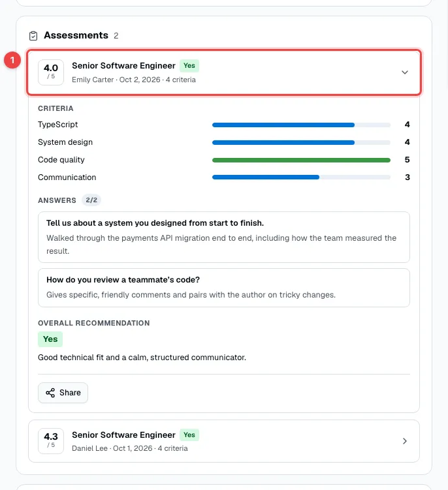Click the 'Good technical fit and a calm' summary
Screen dimensions: 448x490
tap(142, 358)
